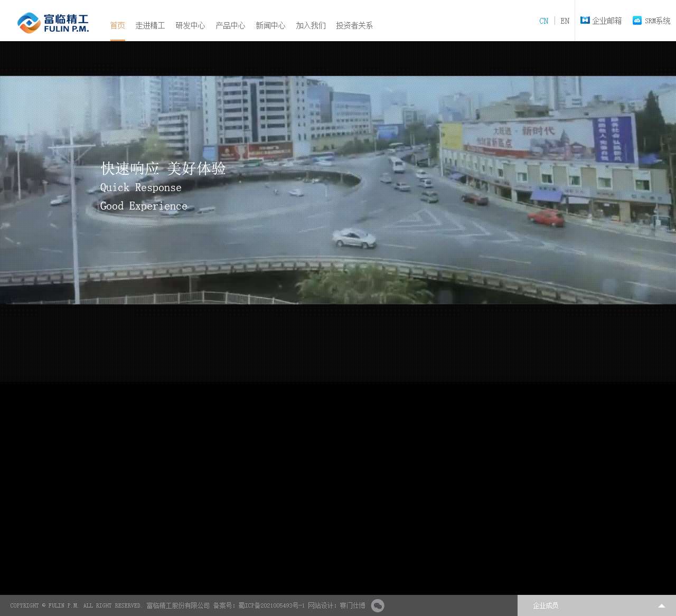
Task: Select 加入我们 in navigation
Action: pos(311,25)
